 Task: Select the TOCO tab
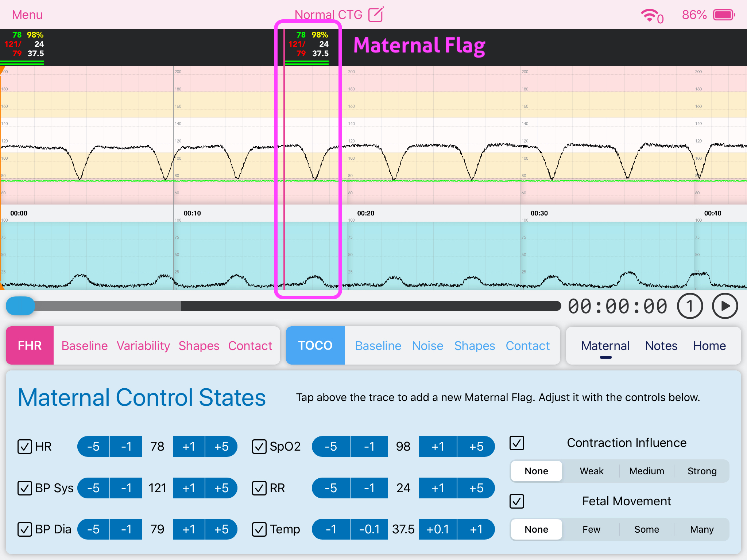click(315, 345)
